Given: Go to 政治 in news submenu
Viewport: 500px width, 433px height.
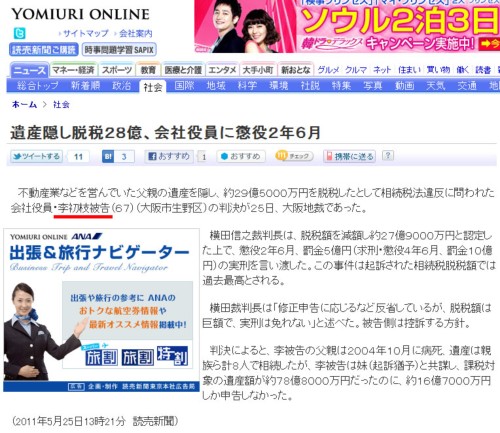Looking at the screenshot, I should pos(121,86).
